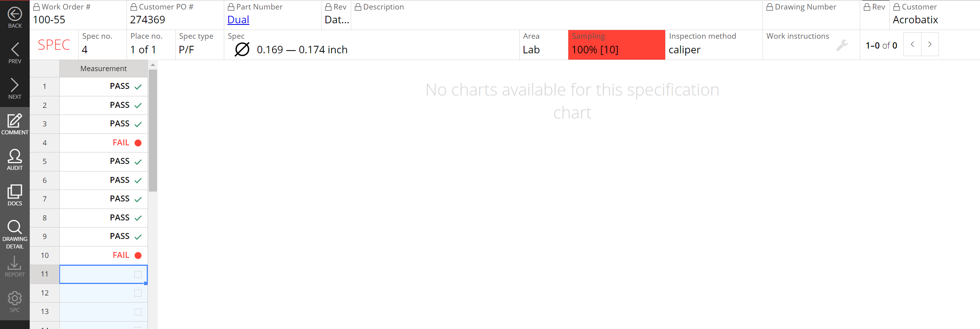Click the red Sampling 100% [10] cell
Image resolution: width=980 pixels, height=329 pixels.
[616, 45]
